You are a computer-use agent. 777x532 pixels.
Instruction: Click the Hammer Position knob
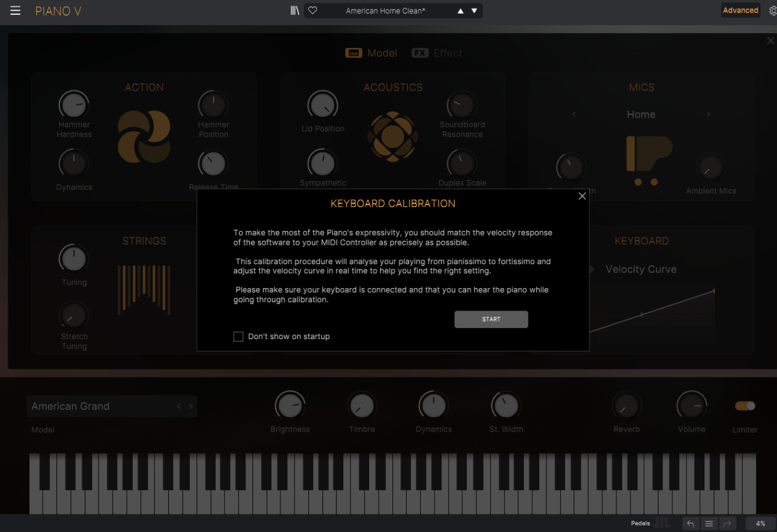213,104
